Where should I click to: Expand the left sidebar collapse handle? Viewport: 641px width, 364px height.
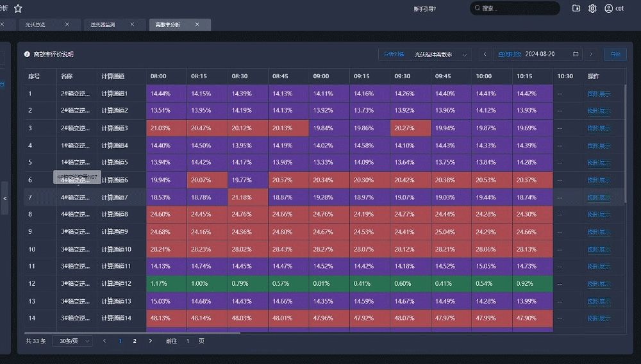click(4, 198)
